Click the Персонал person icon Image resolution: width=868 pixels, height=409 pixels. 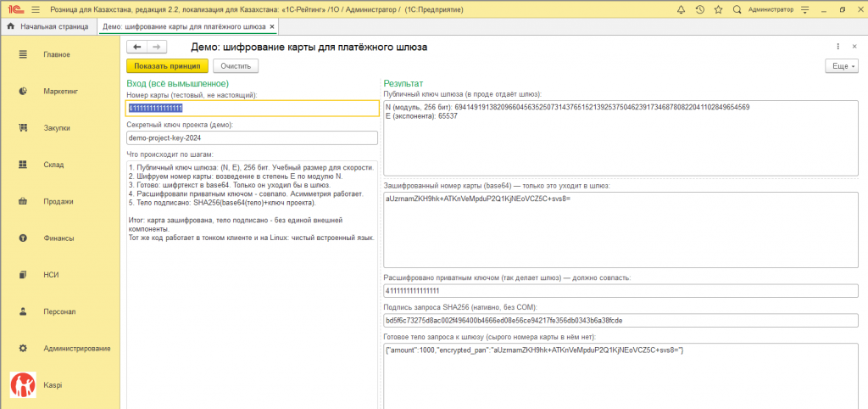click(x=23, y=311)
